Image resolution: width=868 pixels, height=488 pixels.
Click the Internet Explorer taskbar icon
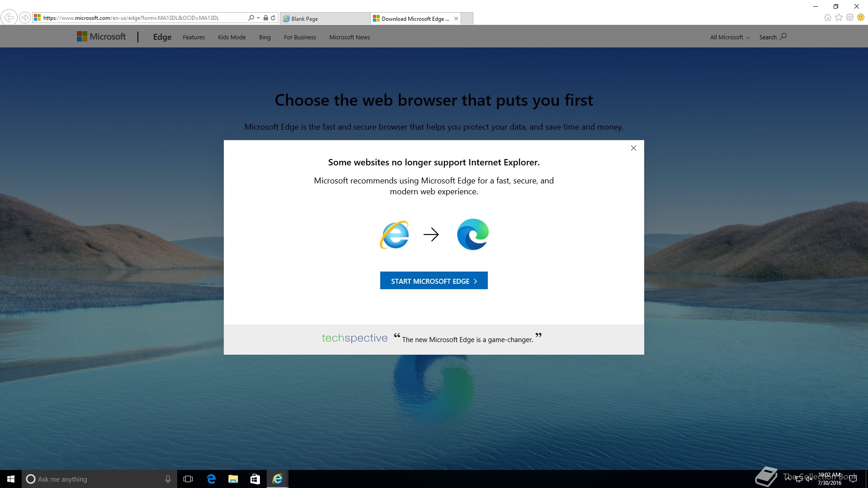(277, 479)
